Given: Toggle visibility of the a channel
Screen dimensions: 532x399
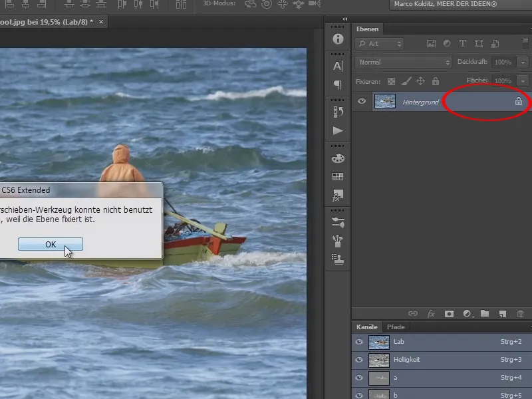Looking at the screenshot, I should click(359, 378).
